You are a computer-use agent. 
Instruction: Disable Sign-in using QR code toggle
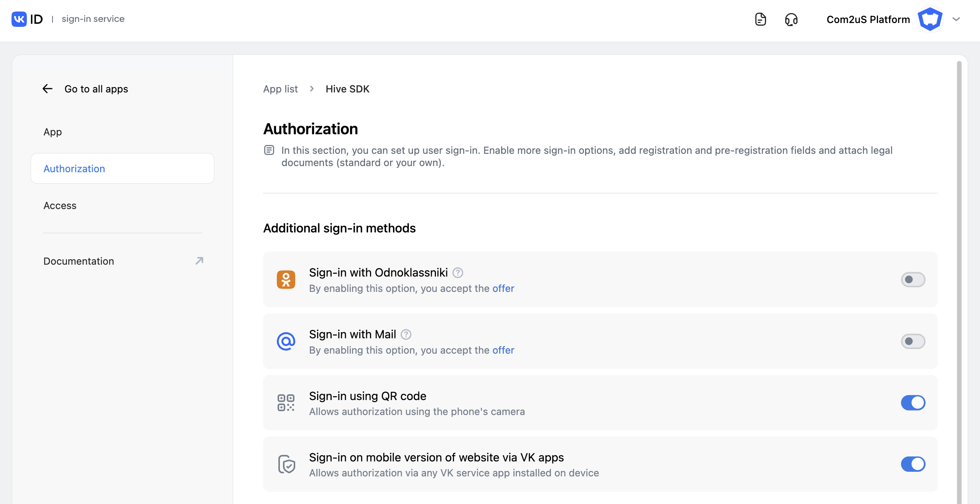[913, 403]
